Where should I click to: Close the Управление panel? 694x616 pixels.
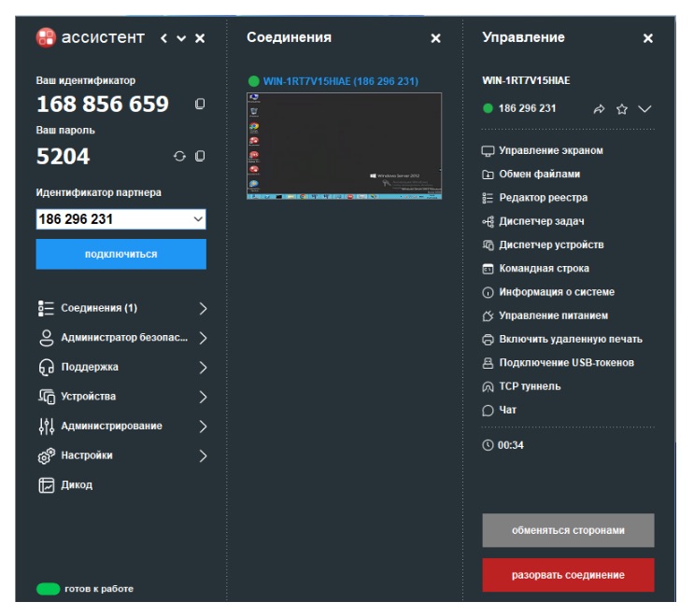point(648,38)
